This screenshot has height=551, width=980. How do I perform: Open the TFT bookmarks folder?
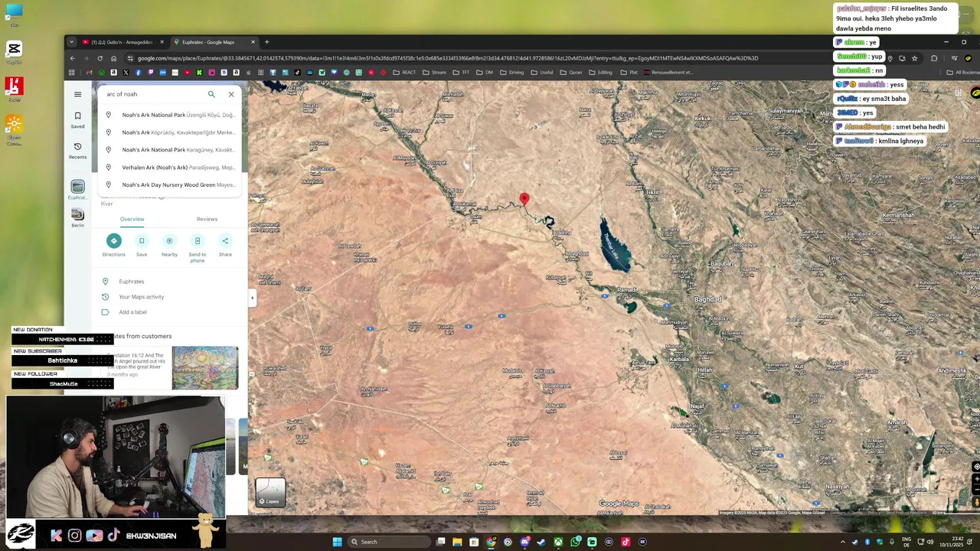[x=461, y=73]
